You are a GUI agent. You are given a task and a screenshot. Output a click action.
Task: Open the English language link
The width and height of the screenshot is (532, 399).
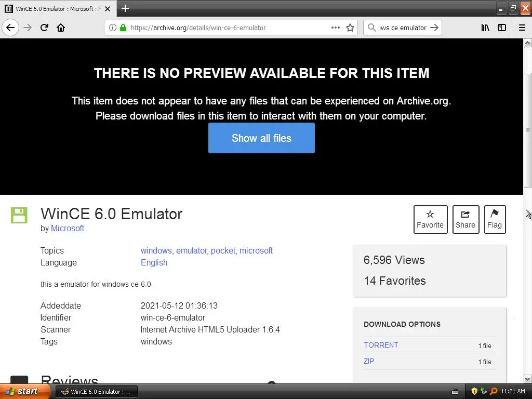click(x=154, y=262)
